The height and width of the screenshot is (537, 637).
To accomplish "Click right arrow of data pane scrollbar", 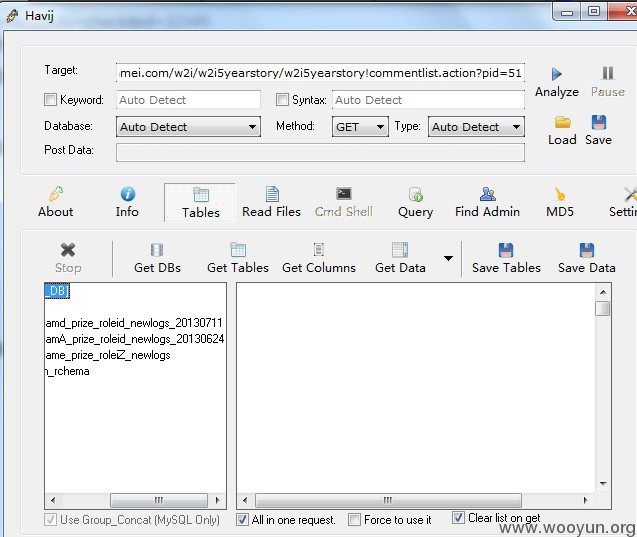I will point(585,500).
